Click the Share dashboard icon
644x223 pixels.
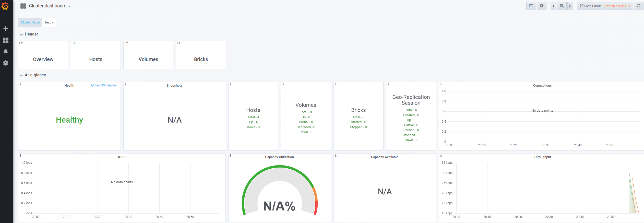click(531, 6)
